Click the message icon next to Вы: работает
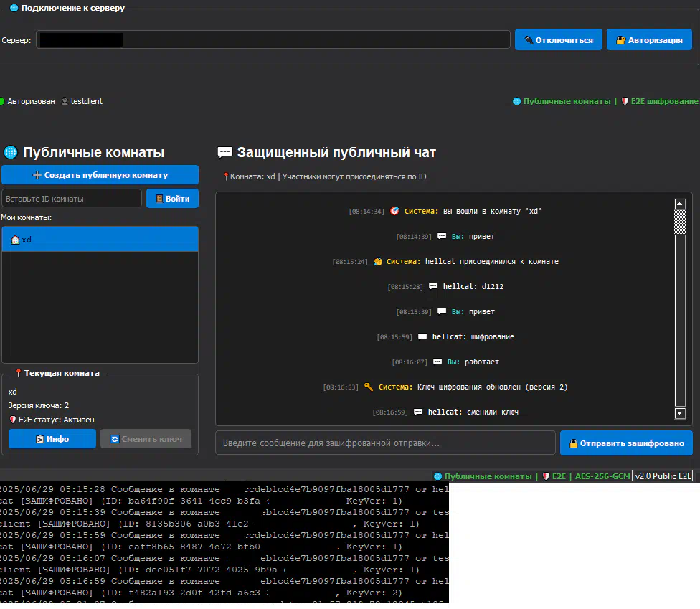The height and width of the screenshot is (609, 700). point(437,362)
